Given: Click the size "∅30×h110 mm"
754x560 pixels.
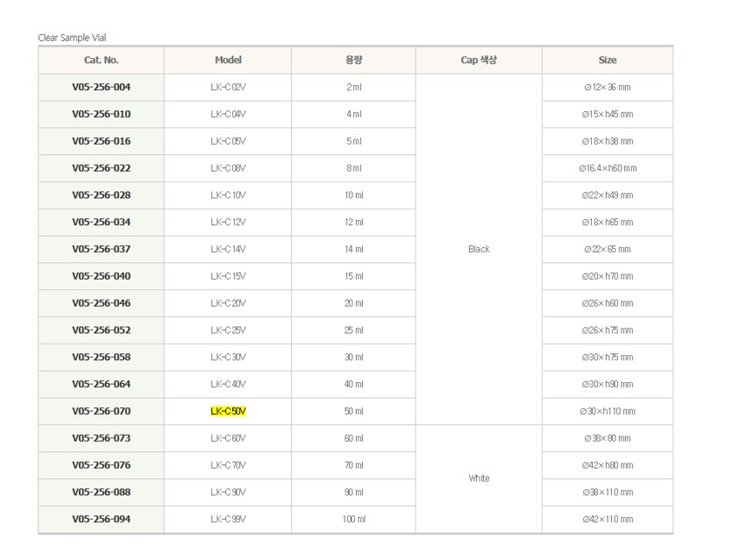Looking at the screenshot, I should (608, 411).
